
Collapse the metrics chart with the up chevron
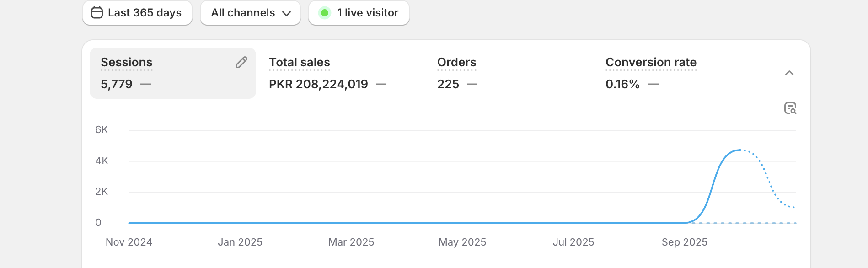click(789, 73)
